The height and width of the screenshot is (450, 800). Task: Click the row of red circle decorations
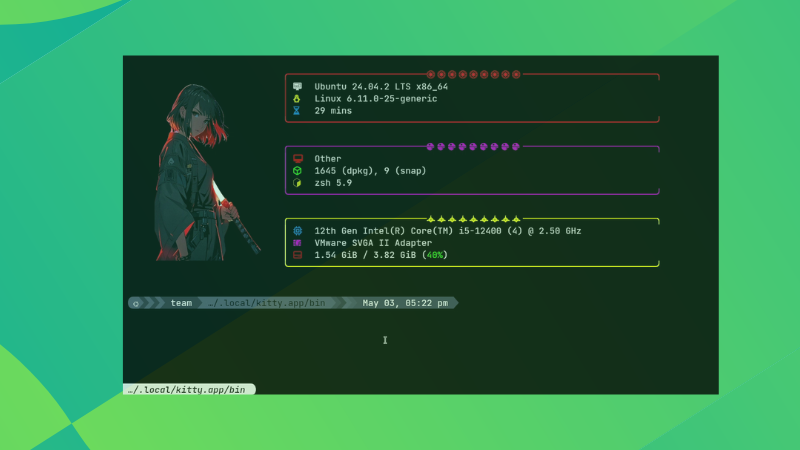pyautogui.click(x=474, y=74)
